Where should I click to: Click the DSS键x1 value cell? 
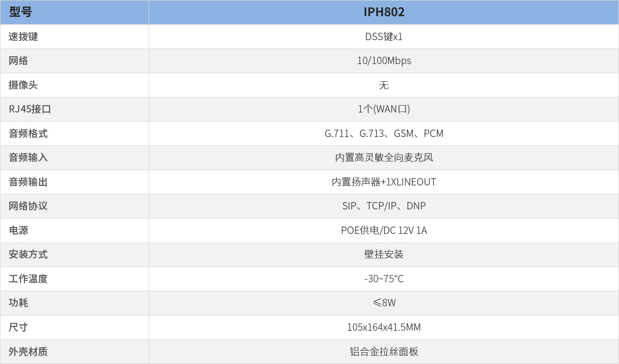point(384,37)
